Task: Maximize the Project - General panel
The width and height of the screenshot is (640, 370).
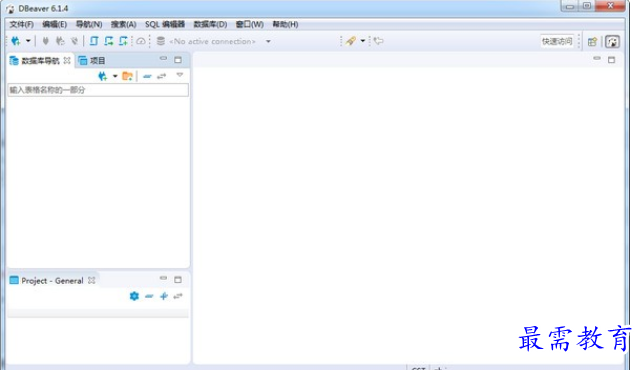Action: (178, 280)
